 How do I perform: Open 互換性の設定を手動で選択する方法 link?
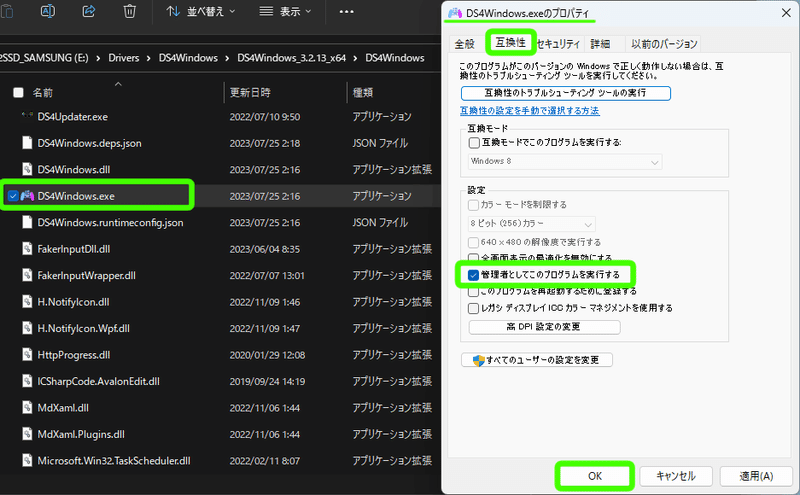pos(530,111)
